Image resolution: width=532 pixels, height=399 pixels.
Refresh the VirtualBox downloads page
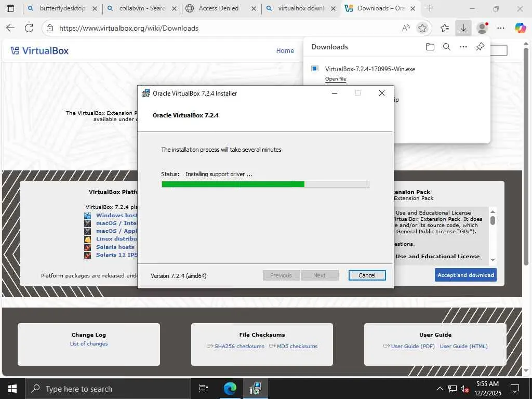coord(29,28)
